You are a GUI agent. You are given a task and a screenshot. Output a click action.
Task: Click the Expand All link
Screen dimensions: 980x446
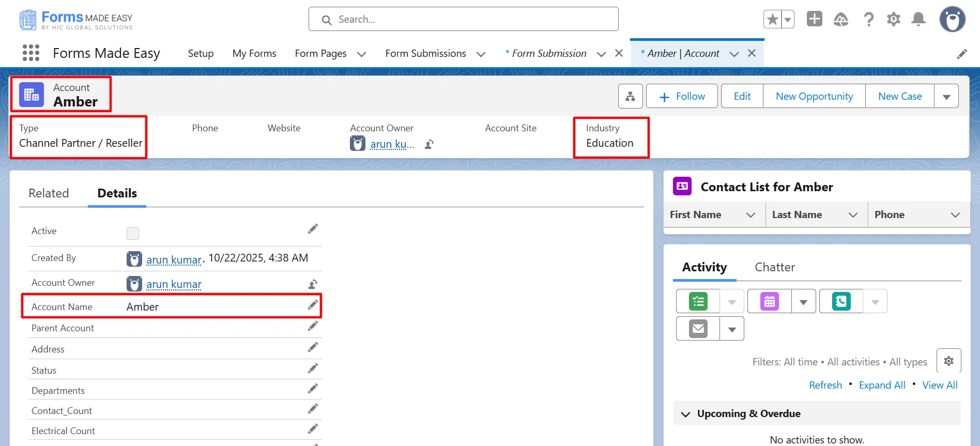click(882, 385)
